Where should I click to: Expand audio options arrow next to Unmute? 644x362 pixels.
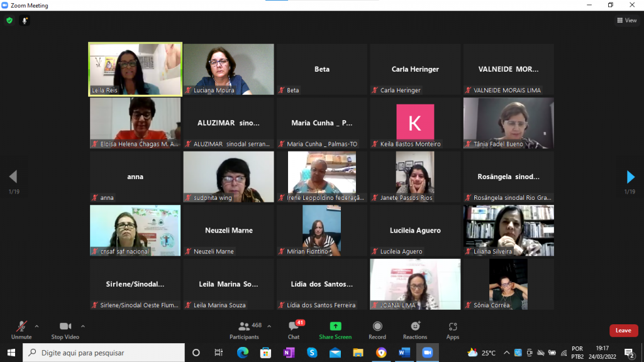click(x=36, y=326)
